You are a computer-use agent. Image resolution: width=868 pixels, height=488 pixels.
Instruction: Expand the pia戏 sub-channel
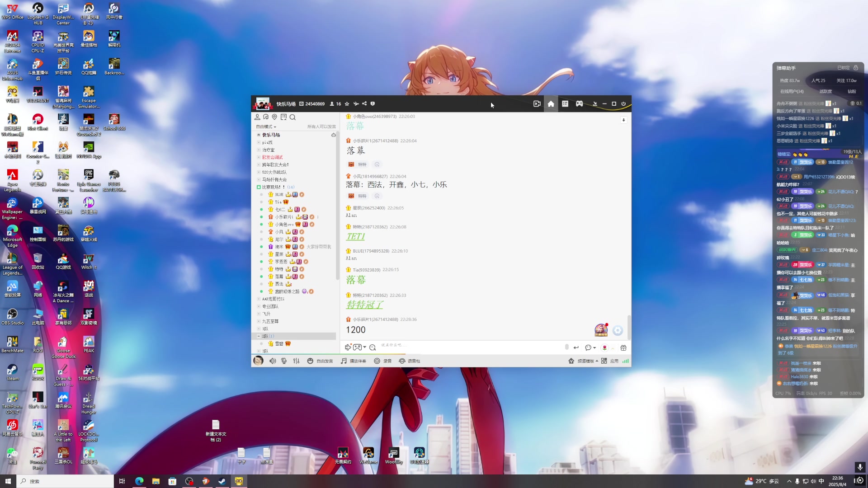click(x=259, y=142)
